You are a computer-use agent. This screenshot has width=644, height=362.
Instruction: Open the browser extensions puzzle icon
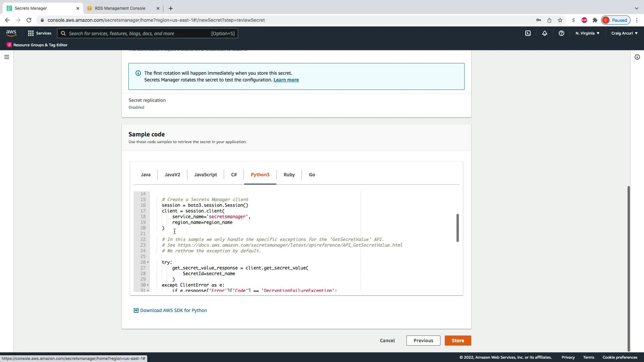[x=595, y=20]
